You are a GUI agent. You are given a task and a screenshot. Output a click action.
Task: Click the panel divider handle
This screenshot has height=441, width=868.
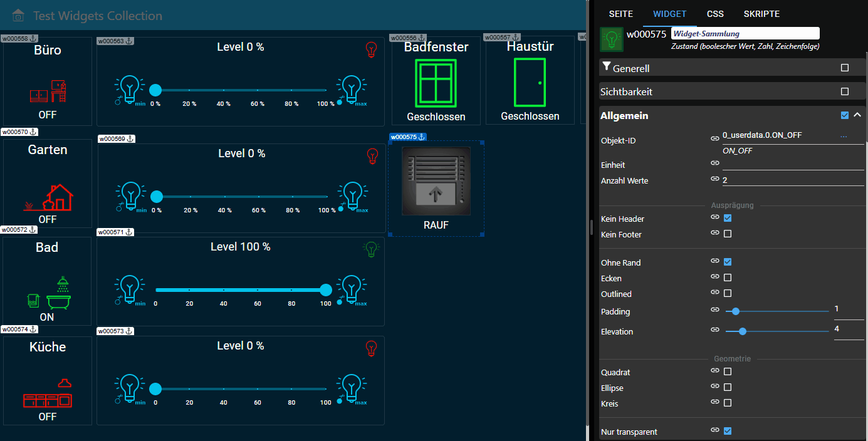[592, 227]
